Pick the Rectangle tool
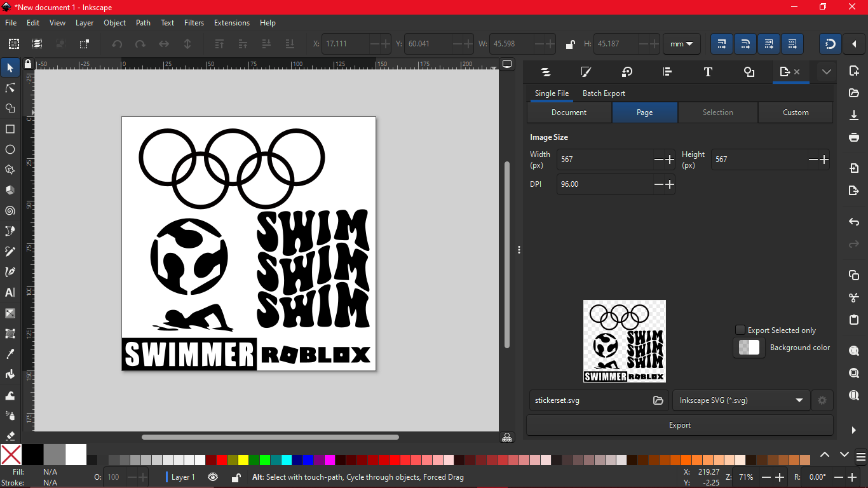This screenshot has width=868, height=488. 10,129
